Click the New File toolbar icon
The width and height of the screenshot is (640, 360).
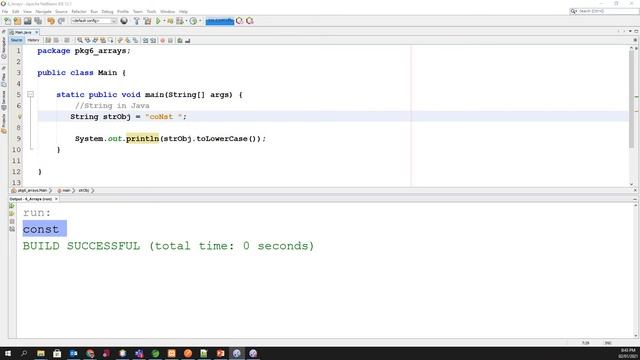pyautogui.click(x=7, y=21)
